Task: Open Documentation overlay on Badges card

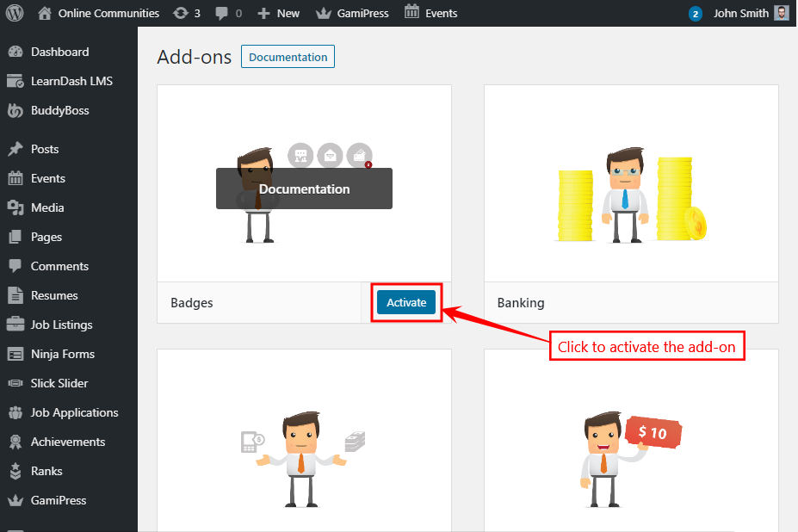Action: click(304, 189)
